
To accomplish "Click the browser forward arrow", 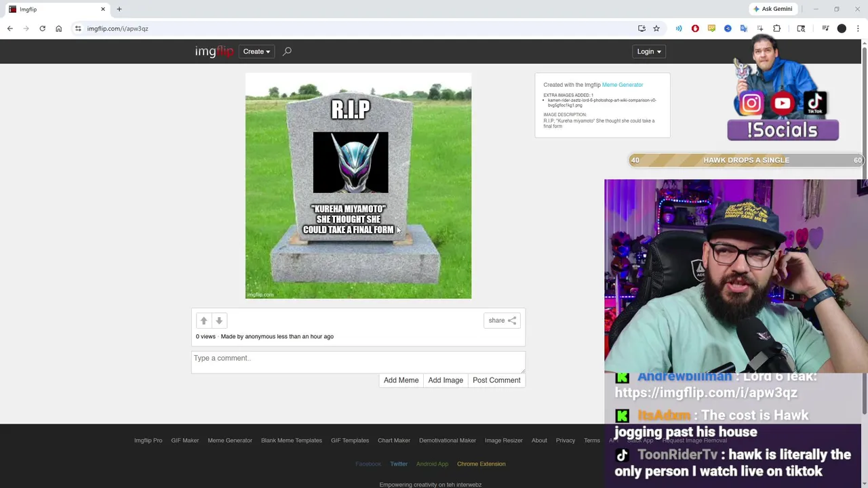I will (26, 28).
